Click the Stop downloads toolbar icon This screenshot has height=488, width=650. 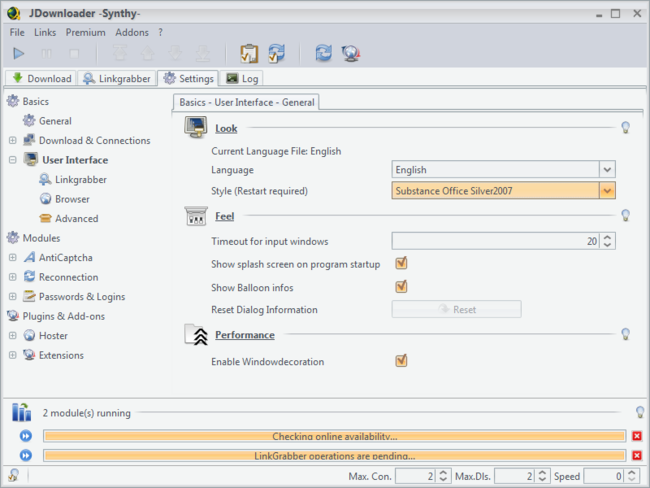pyautogui.click(x=74, y=53)
